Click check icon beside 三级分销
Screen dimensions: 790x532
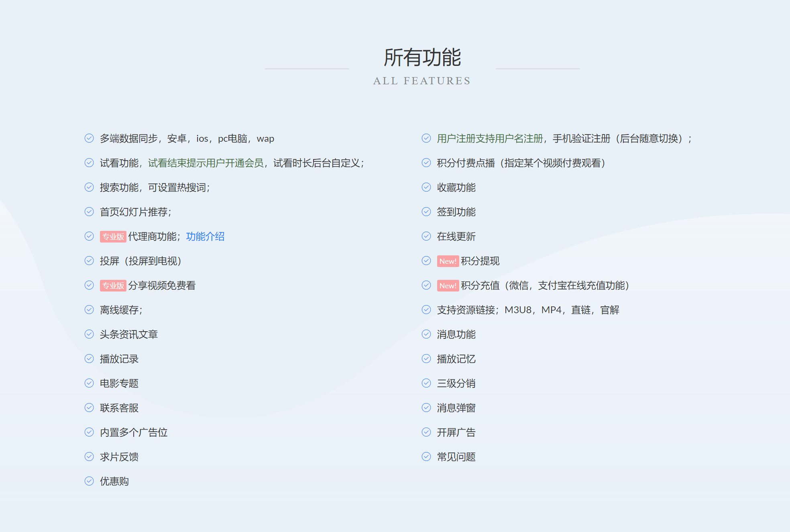[x=426, y=383]
